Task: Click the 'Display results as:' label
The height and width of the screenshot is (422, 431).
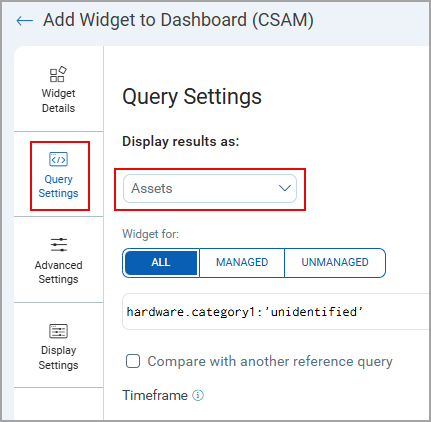Action: pos(181,141)
